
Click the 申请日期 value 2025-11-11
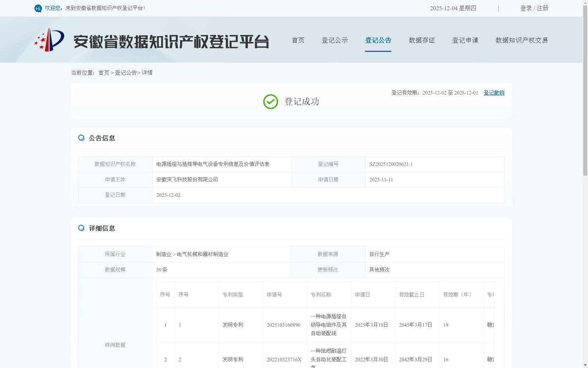point(381,180)
